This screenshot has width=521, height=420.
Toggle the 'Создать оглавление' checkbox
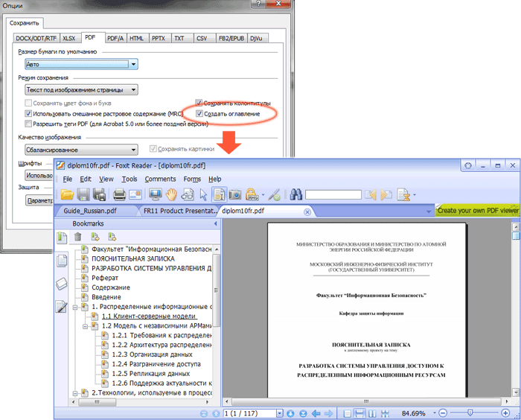[x=199, y=114]
